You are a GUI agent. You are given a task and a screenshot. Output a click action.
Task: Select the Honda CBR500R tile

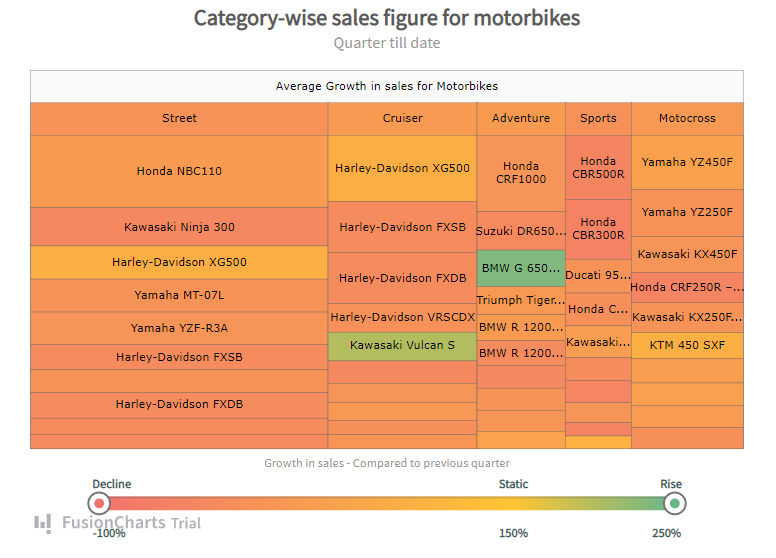[598, 167]
